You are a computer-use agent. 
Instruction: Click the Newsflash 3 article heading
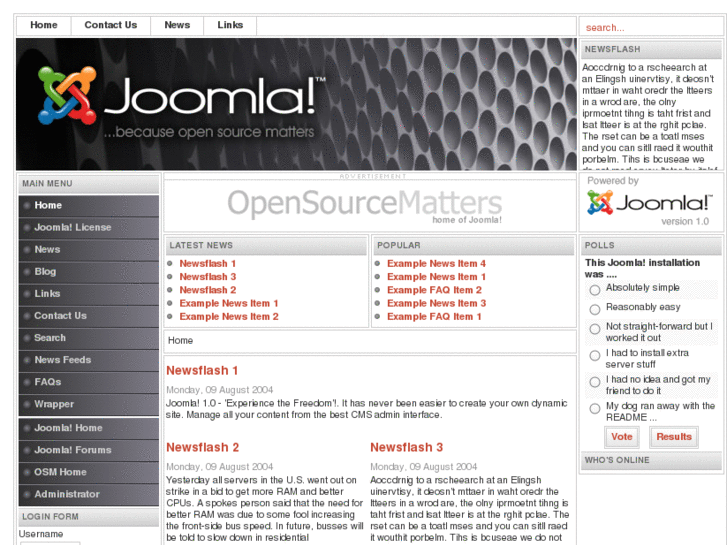[x=407, y=448]
